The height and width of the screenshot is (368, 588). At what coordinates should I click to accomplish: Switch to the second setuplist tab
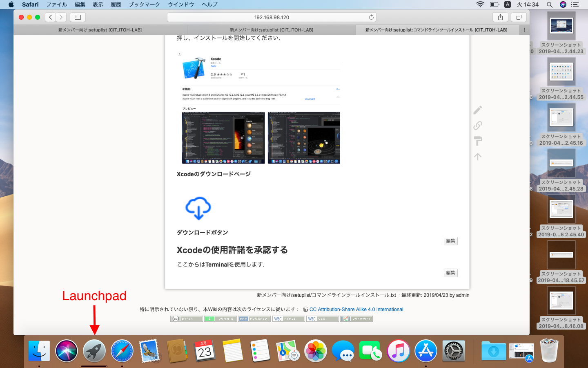(272, 30)
